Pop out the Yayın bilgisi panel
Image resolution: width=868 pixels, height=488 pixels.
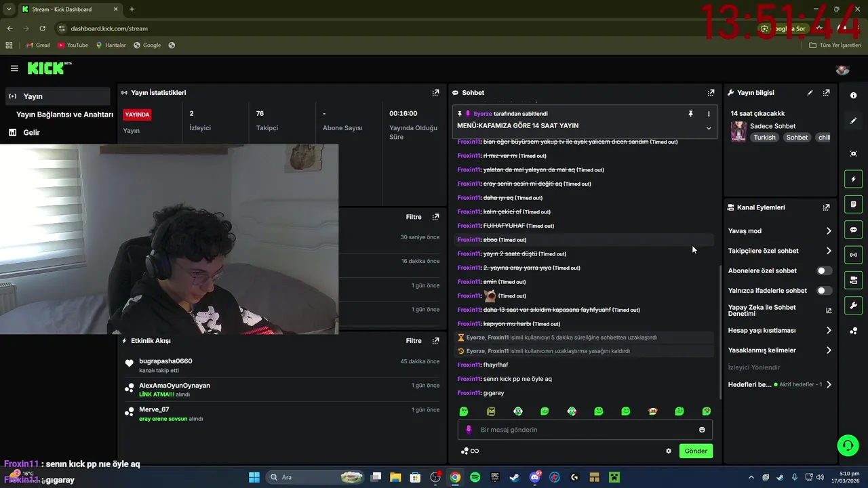826,93
